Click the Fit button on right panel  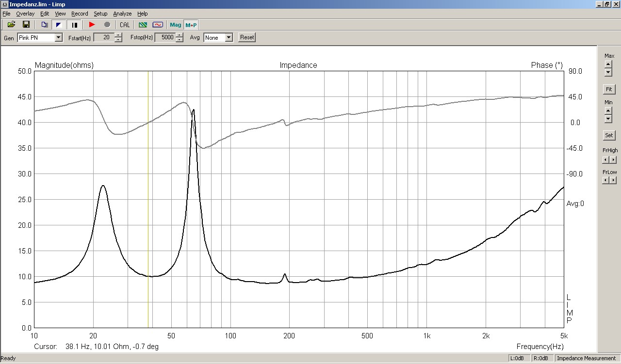(608, 89)
